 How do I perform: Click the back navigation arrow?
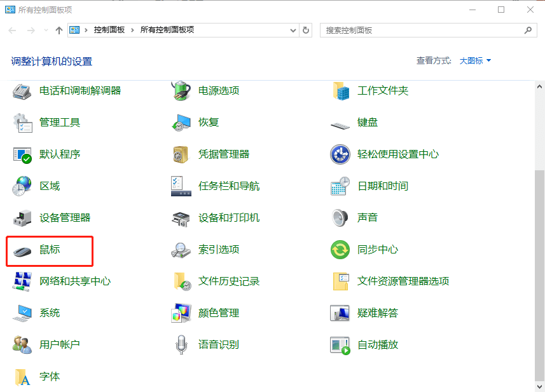[12, 30]
